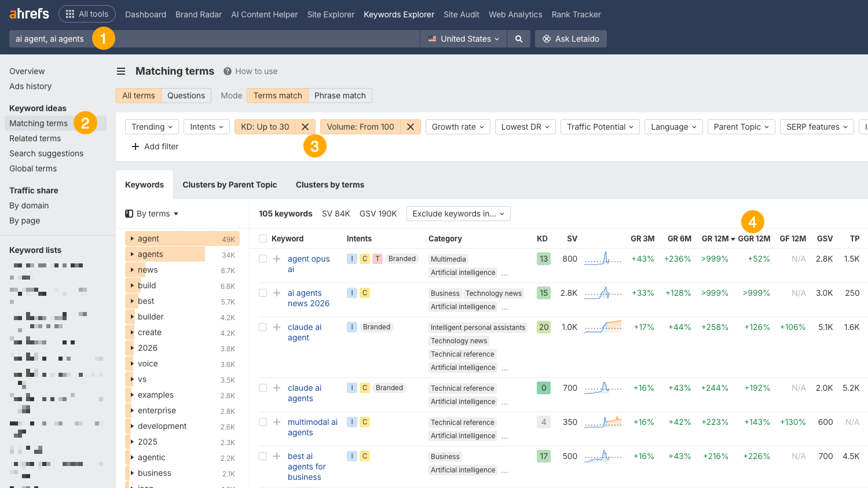The width and height of the screenshot is (868, 488).
Task: Click the I intent badge for agent opus ai
Action: [x=352, y=259]
